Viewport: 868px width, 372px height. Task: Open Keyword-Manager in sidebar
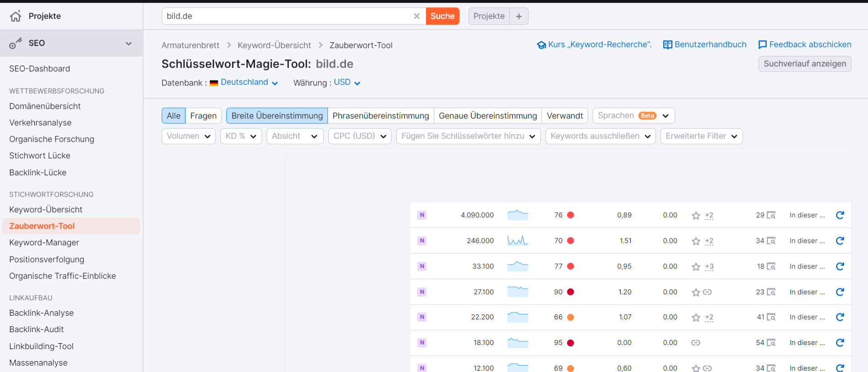[x=44, y=243]
